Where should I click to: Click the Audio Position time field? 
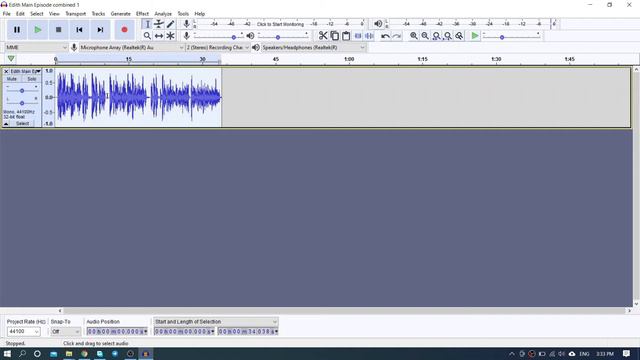click(117, 331)
